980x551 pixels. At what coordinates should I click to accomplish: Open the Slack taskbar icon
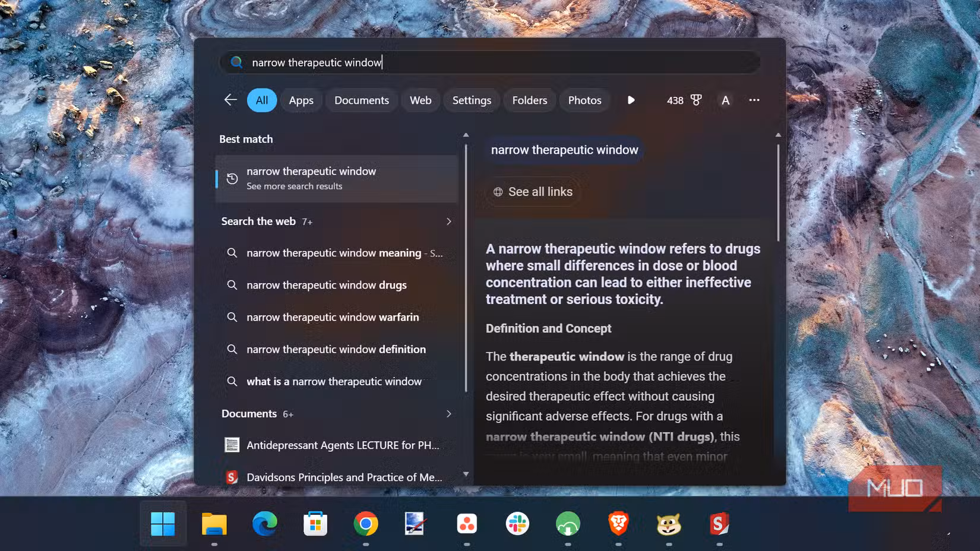coord(517,524)
